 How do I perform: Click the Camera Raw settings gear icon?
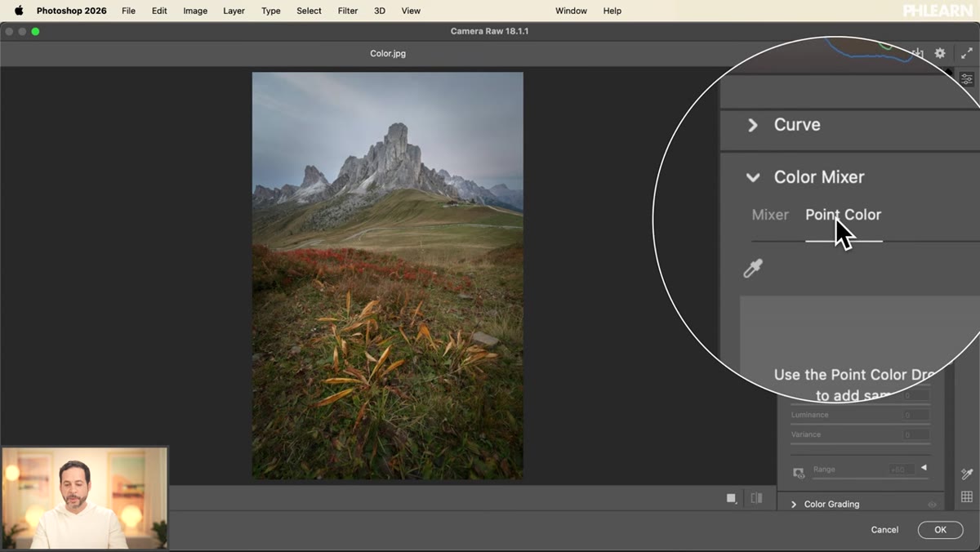(x=940, y=53)
